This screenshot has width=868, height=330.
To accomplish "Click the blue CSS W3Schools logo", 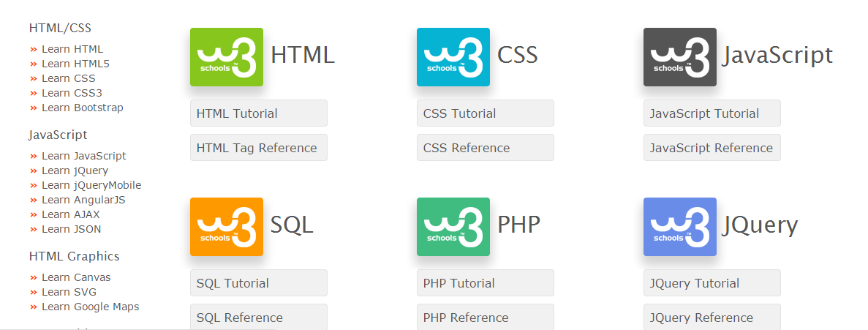I will point(453,57).
